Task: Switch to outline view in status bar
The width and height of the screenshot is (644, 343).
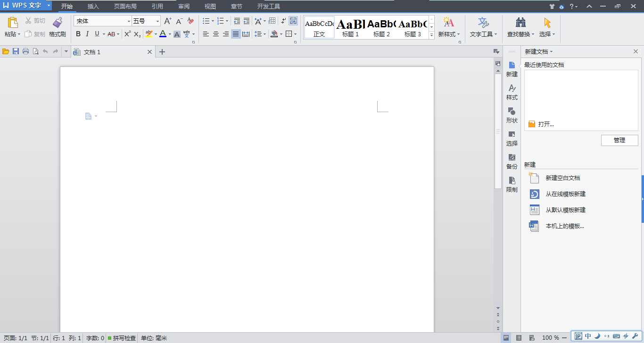Action: (x=519, y=337)
